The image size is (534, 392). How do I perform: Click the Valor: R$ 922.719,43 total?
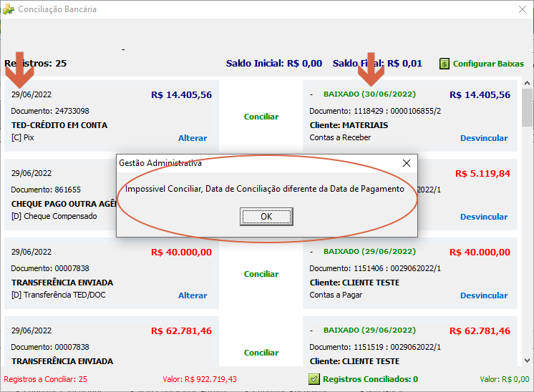coord(200,379)
